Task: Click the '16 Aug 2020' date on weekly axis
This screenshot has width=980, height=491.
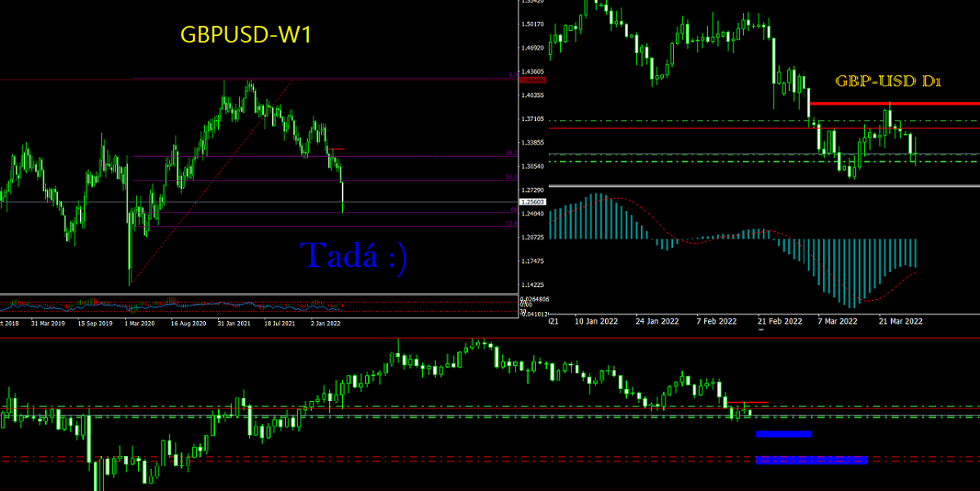Action: pos(188,324)
